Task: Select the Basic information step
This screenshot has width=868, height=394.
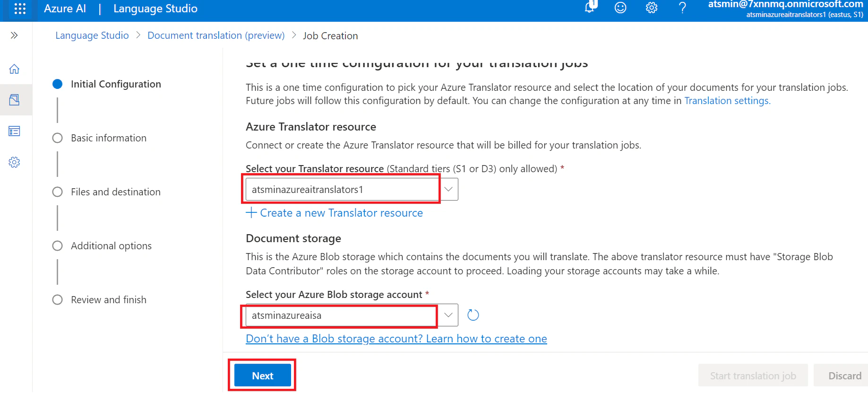Action: (x=100, y=138)
